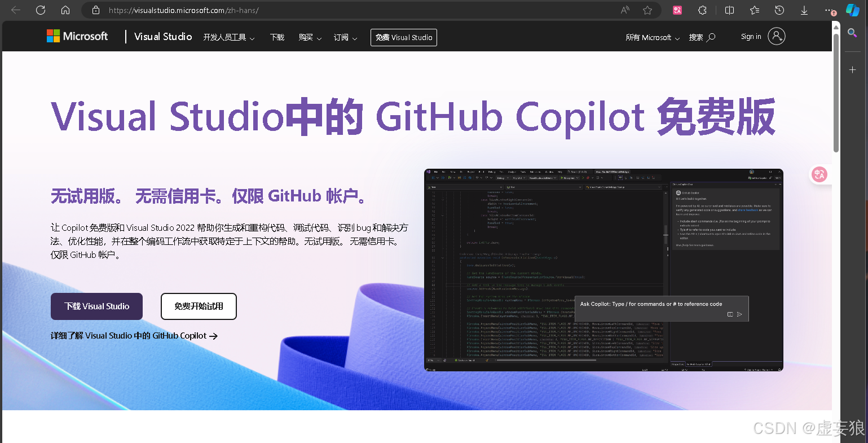Expand 所有 Microsoft dropdown

coord(653,37)
